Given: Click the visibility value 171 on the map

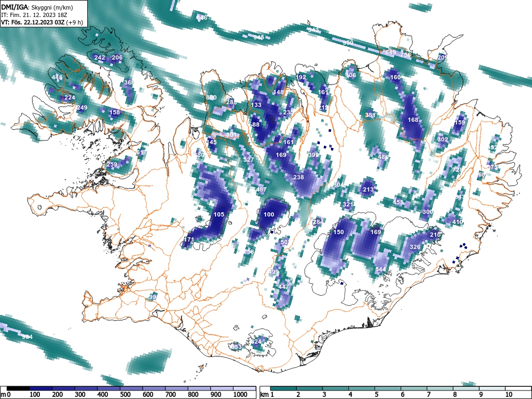Looking at the screenshot, I should tap(189, 239).
